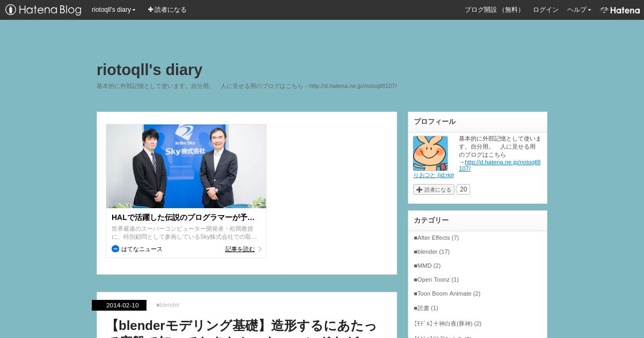Open the りおっと (id:riotoqll) profile link

pyautogui.click(x=433, y=175)
